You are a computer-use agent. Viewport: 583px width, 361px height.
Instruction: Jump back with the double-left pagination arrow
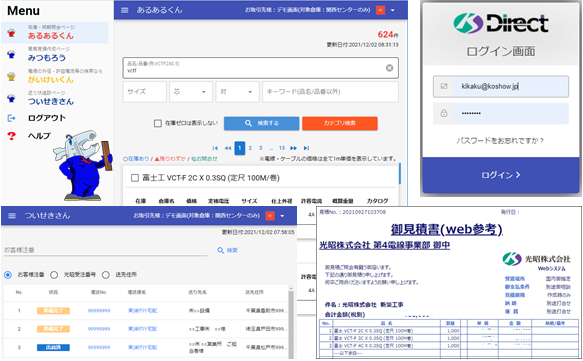(228, 148)
